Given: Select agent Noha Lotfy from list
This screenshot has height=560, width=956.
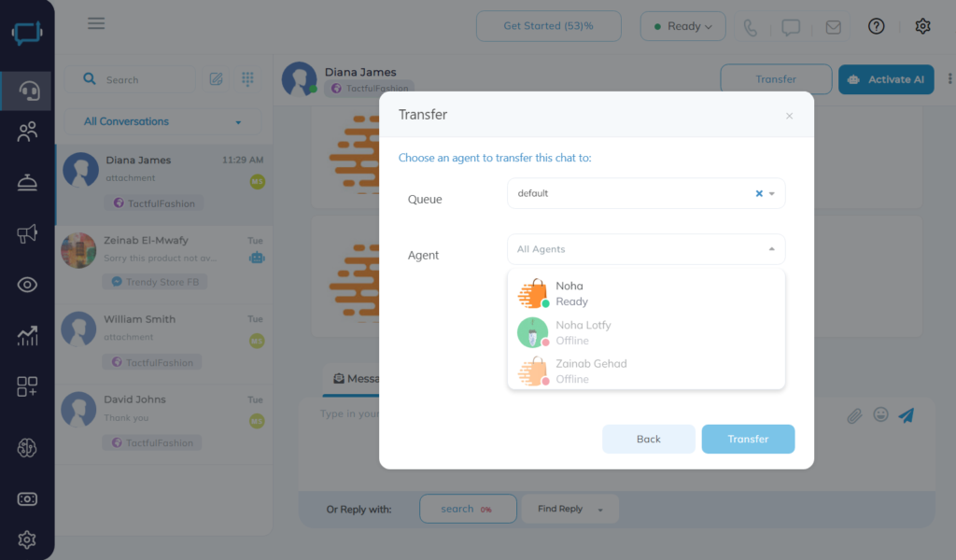Looking at the screenshot, I should 646,332.
